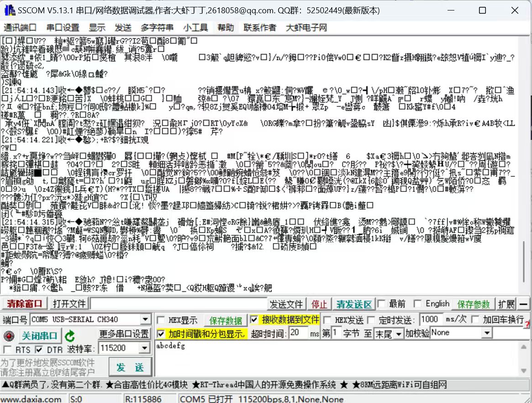The height and width of the screenshot is (403, 532).
Task: Click the SSCOM app icon in title bar
Action: pos(10,10)
